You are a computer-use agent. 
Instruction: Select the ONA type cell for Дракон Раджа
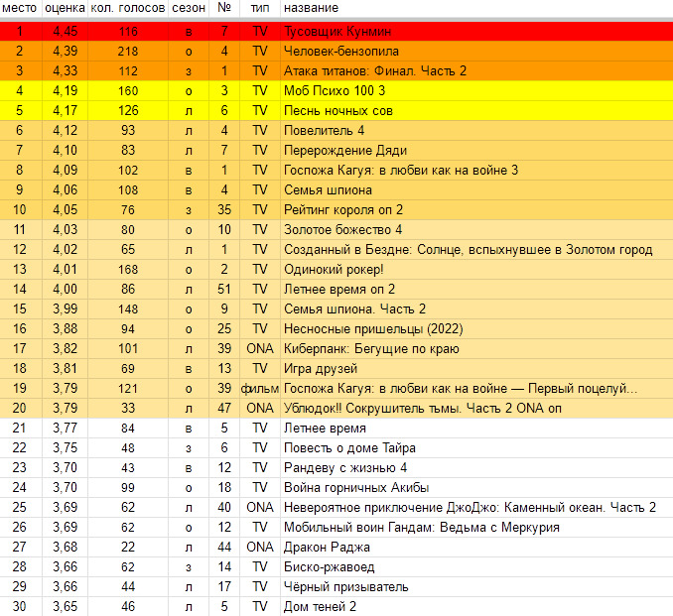260,547
